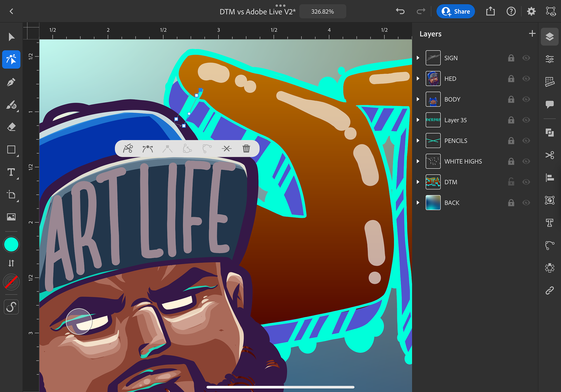
Task: Undo the last action
Action: 400,11
